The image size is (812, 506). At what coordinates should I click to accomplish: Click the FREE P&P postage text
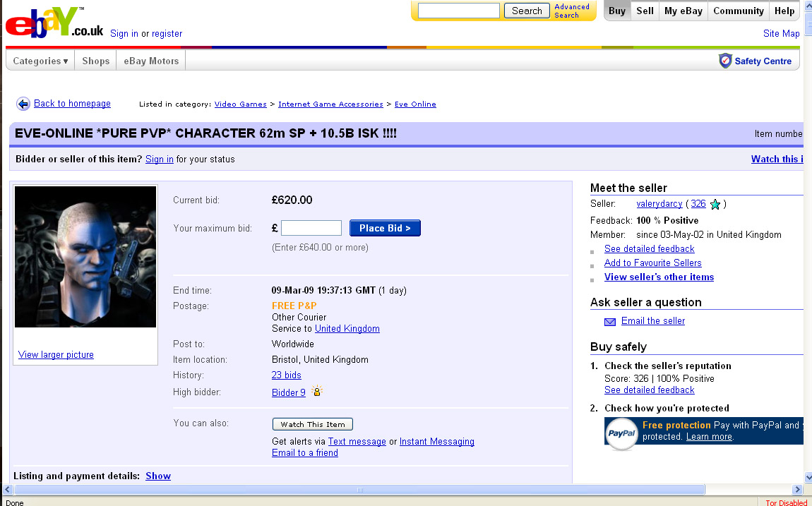(x=294, y=306)
